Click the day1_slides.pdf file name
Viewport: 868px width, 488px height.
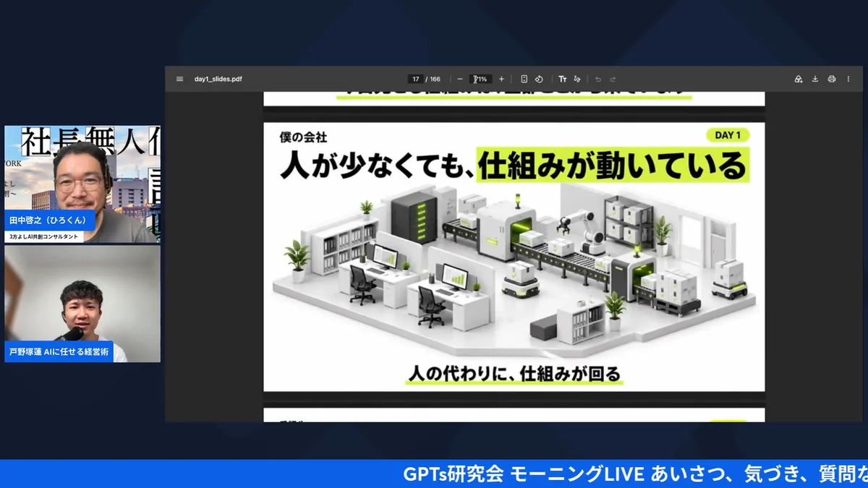point(218,79)
